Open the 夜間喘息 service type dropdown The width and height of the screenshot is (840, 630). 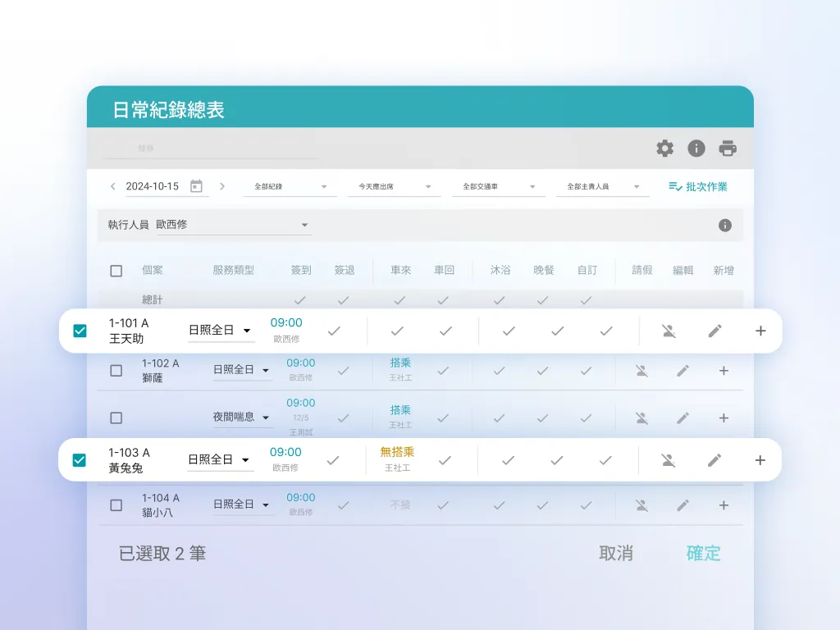click(x=242, y=417)
